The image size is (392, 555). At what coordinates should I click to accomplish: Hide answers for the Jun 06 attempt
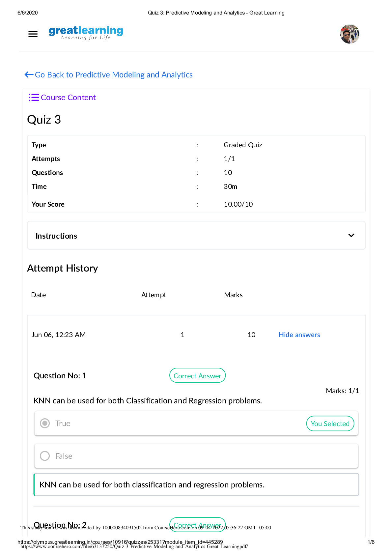(299, 335)
